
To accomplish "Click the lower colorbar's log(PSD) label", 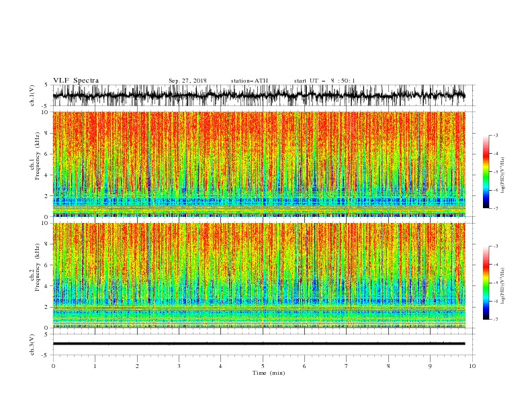I will click(502, 285).
